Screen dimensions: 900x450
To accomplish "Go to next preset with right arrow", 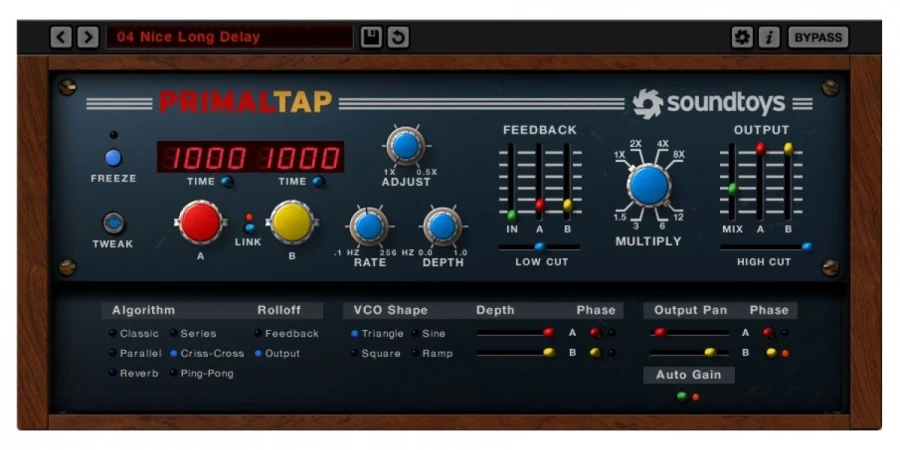I will tap(87, 37).
